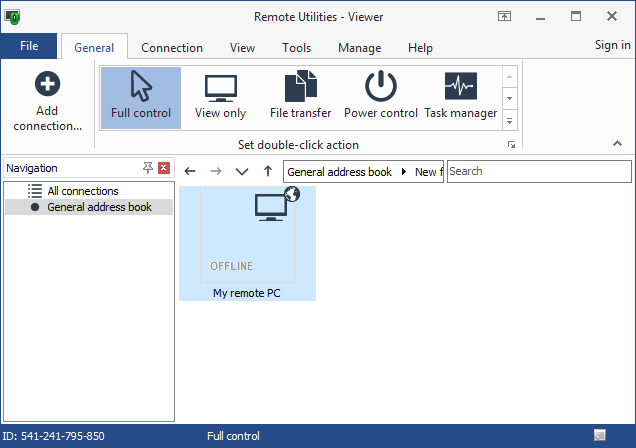Open navigation history dropdown chevron
Image resolution: width=636 pixels, height=448 pixels.
click(x=241, y=172)
